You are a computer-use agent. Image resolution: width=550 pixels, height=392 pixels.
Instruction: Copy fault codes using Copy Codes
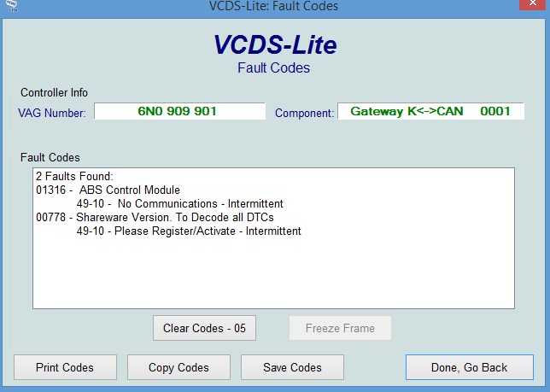click(x=178, y=367)
